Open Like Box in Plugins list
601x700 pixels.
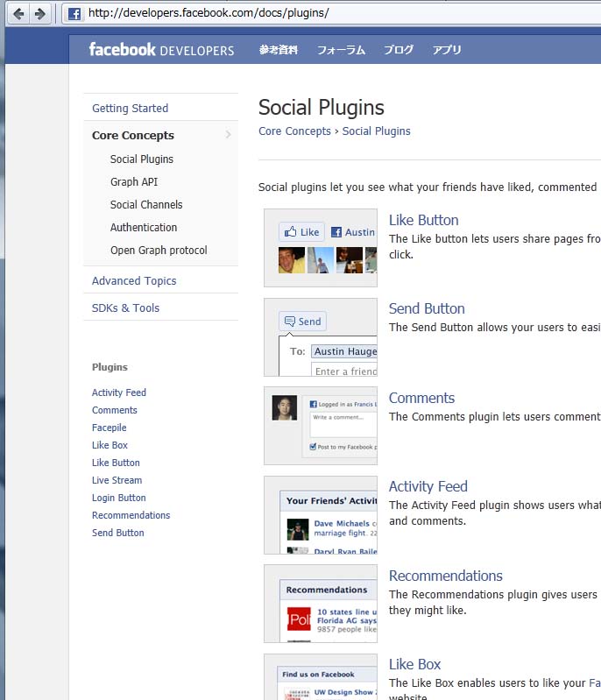tap(110, 445)
